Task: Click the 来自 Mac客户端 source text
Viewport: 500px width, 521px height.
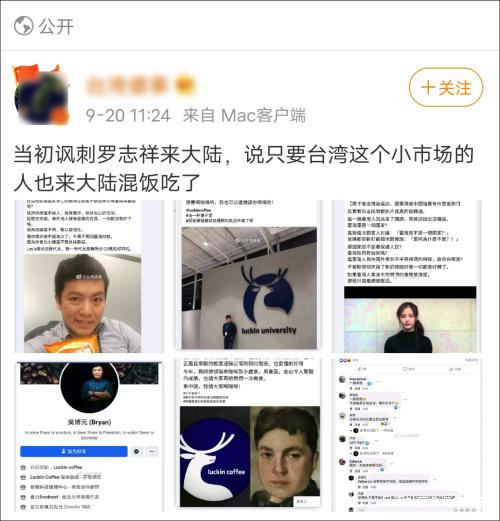Action: point(244,115)
